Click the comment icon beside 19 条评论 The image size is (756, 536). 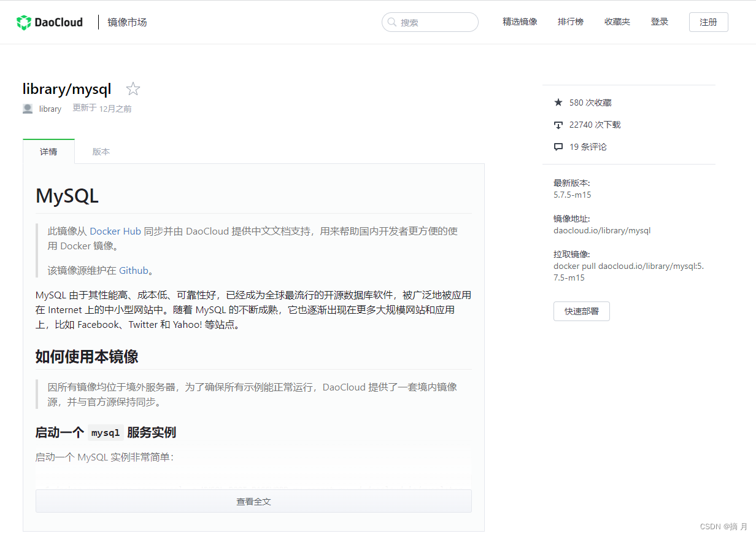[x=558, y=147]
